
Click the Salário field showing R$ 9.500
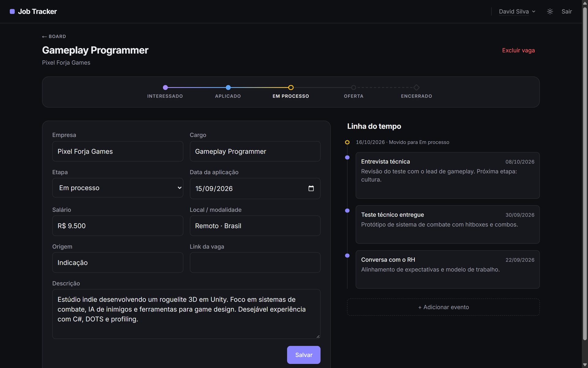118,226
